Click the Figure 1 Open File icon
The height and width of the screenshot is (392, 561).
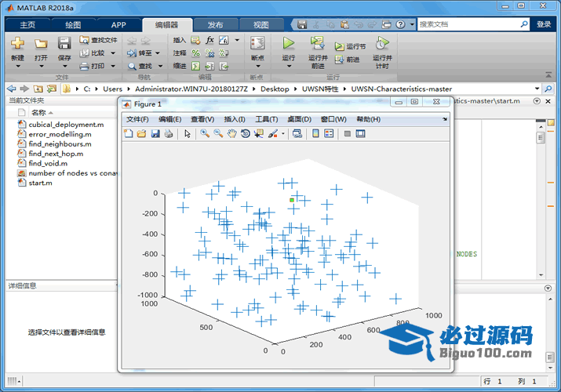pyautogui.click(x=142, y=133)
